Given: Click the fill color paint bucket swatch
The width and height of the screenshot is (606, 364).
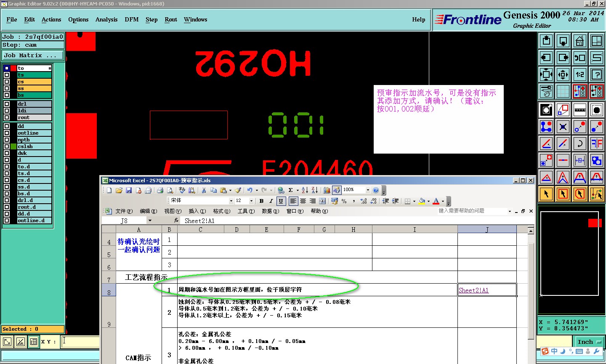Looking at the screenshot, I should tap(422, 201).
